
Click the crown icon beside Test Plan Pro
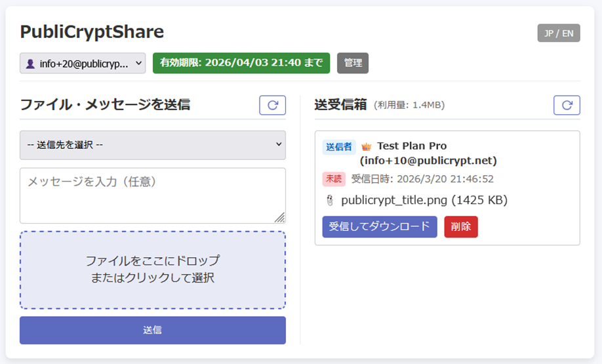(x=366, y=147)
